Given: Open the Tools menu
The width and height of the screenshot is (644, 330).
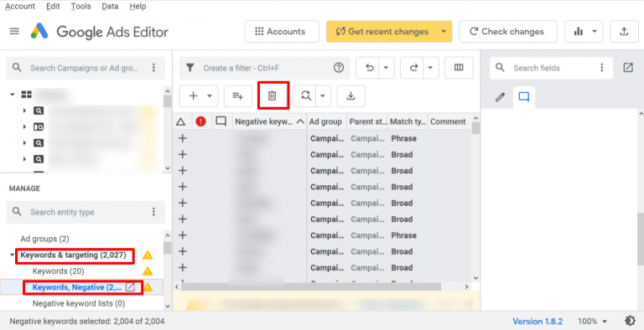Looking at the screenshot, I should (x=80, y=6).
